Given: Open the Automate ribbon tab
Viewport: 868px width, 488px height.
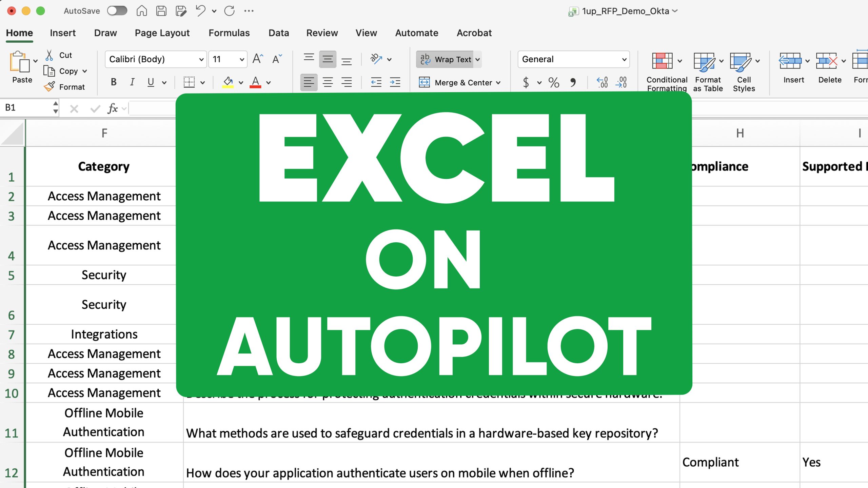Looking at the screenshot, I should click(x=416, y=33).
